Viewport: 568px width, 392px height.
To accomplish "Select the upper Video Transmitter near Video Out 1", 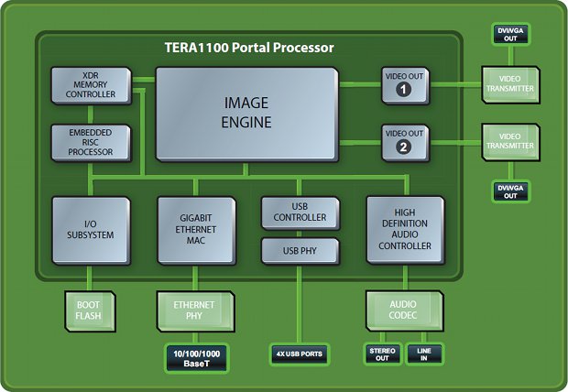I will point(510,84).
